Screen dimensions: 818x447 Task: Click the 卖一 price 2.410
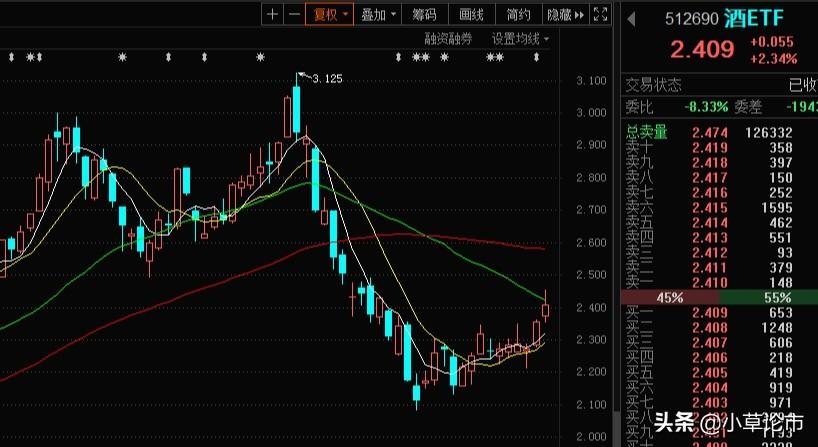pyautogui.click(x=710, y=283)
